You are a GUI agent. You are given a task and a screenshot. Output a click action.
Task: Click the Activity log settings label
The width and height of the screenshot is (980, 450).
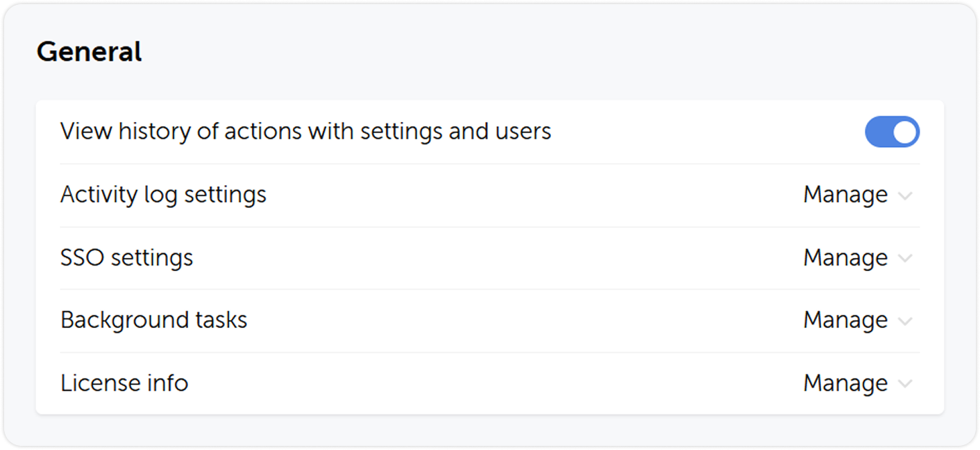pyautogui.click(x=164, y=195)
